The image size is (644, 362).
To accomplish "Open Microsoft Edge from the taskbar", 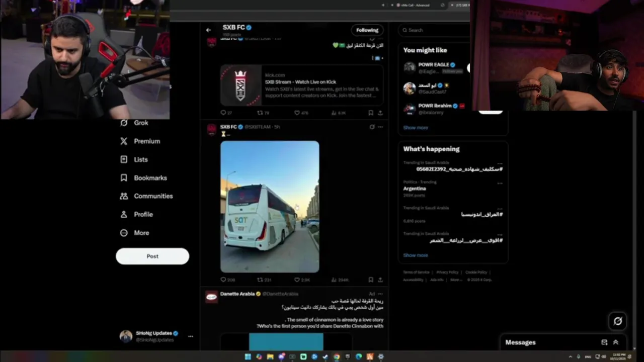I will 359,357.
